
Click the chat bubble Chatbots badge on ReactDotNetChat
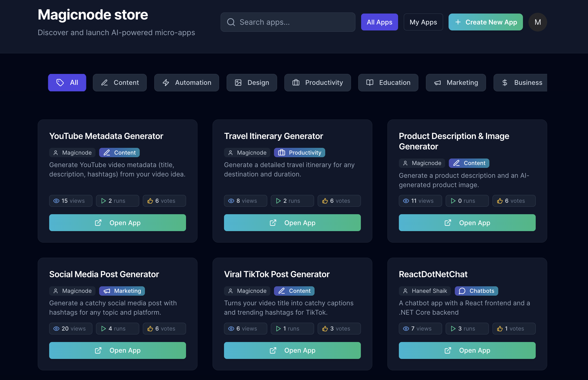coord(476,291)
